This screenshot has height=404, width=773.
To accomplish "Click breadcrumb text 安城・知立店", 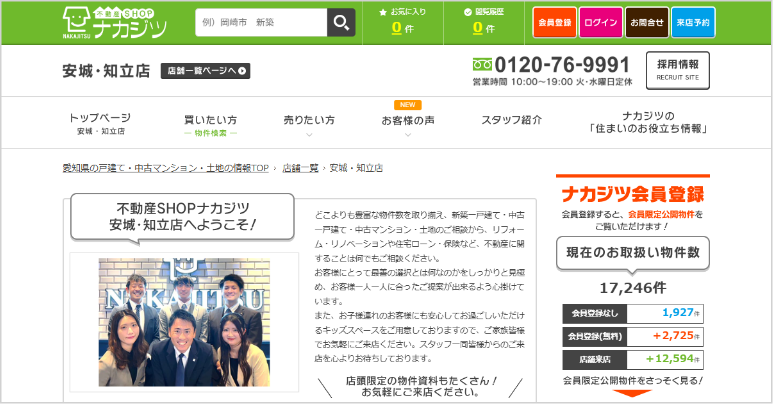I will 356,168.
